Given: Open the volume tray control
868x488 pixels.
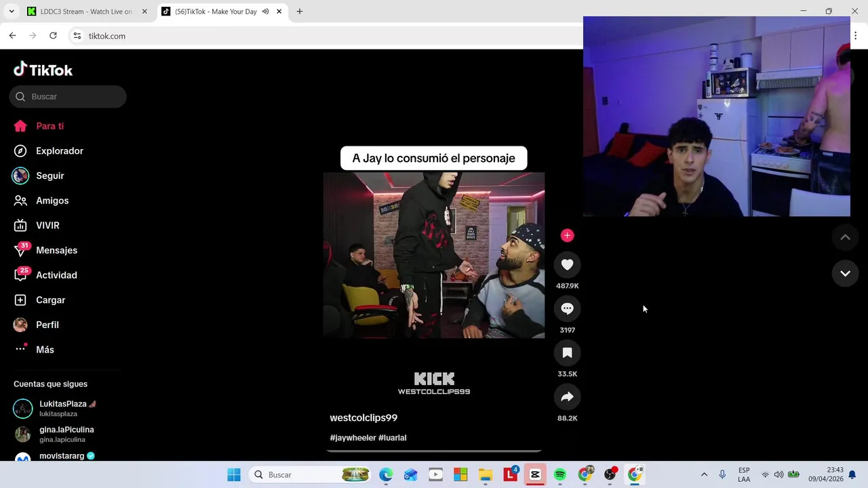Looking at the screenshot, I should pos(778,475).
